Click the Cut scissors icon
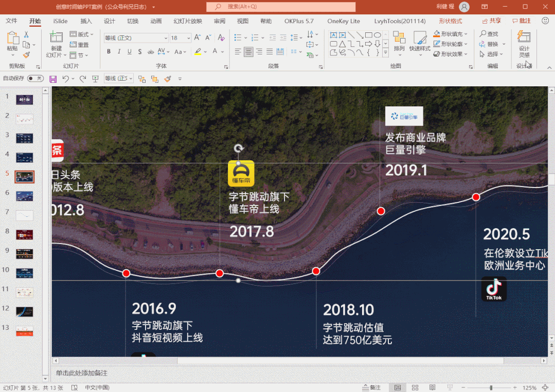The width and height of the screenshot is (555, 392). point(26,34)
